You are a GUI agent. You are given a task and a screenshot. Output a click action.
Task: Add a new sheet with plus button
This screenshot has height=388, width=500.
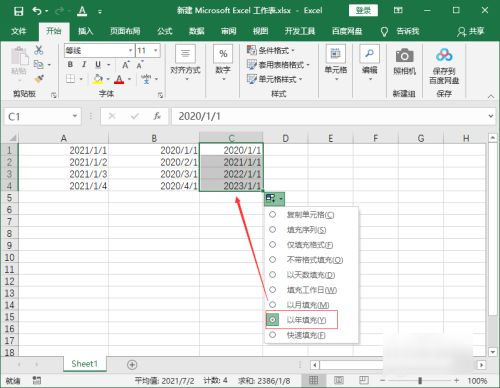click(132, 365)
